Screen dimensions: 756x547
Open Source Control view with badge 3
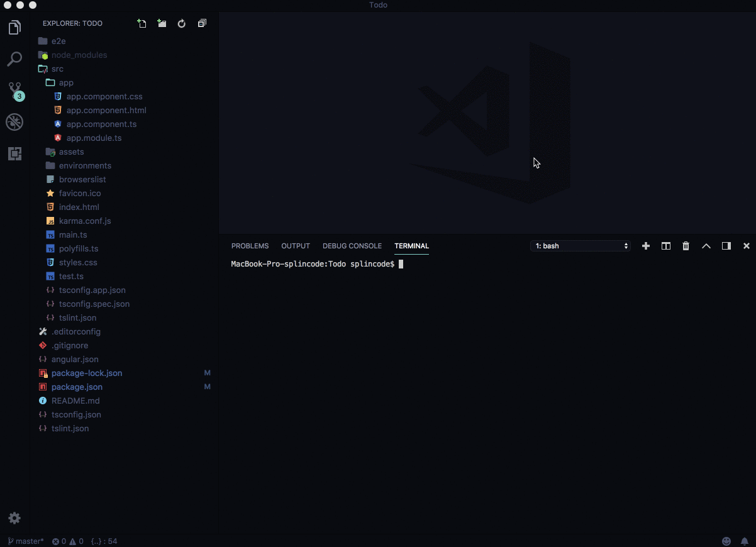tap(14, 91)
